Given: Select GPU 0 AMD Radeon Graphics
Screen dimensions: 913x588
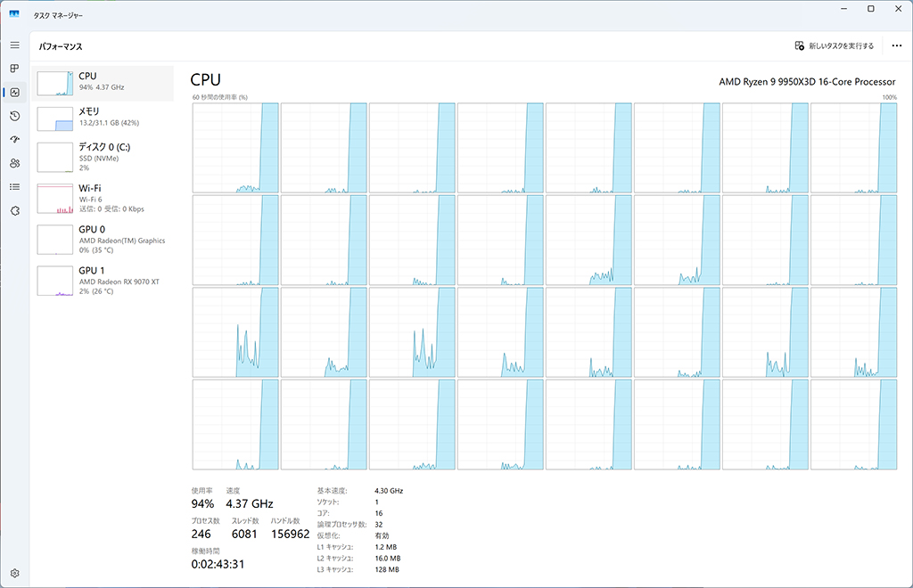Looking at the screenshot, I should click(x=103, y=239).
